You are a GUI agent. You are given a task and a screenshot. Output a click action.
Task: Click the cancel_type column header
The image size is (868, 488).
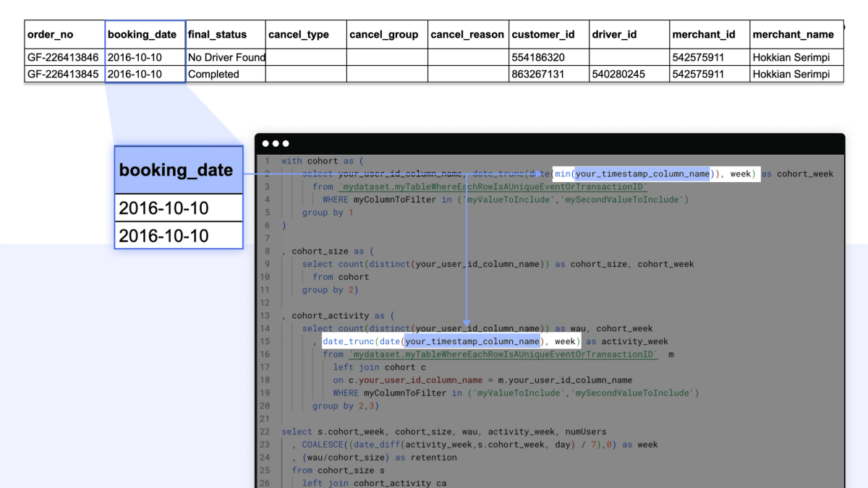tap(298, 34)
